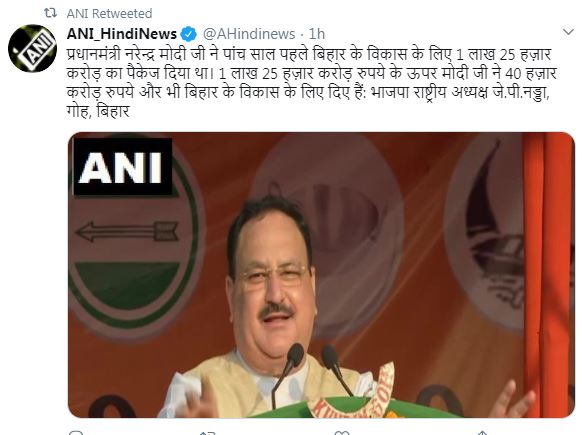
Task: Open the attached rally photo
Action: [321, 275]
